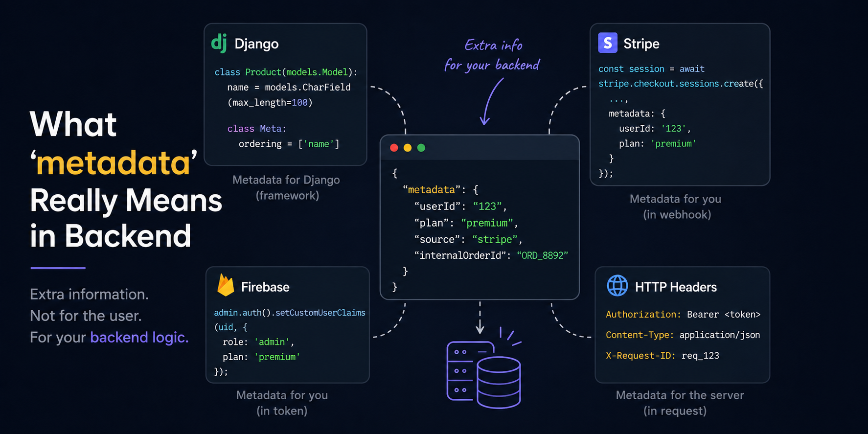Screen dimensions: 868x434
Task: Click the 'Not for the user.' line
Action: (x=86, y=316)
